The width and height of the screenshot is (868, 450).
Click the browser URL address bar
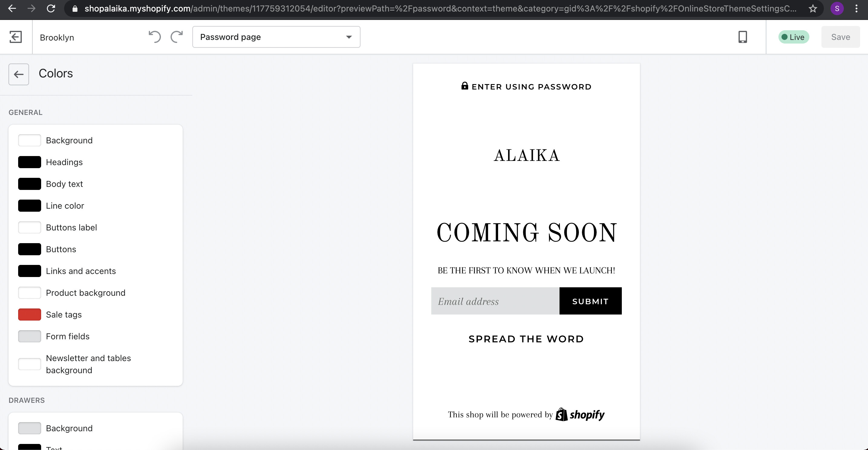(440, 9)
